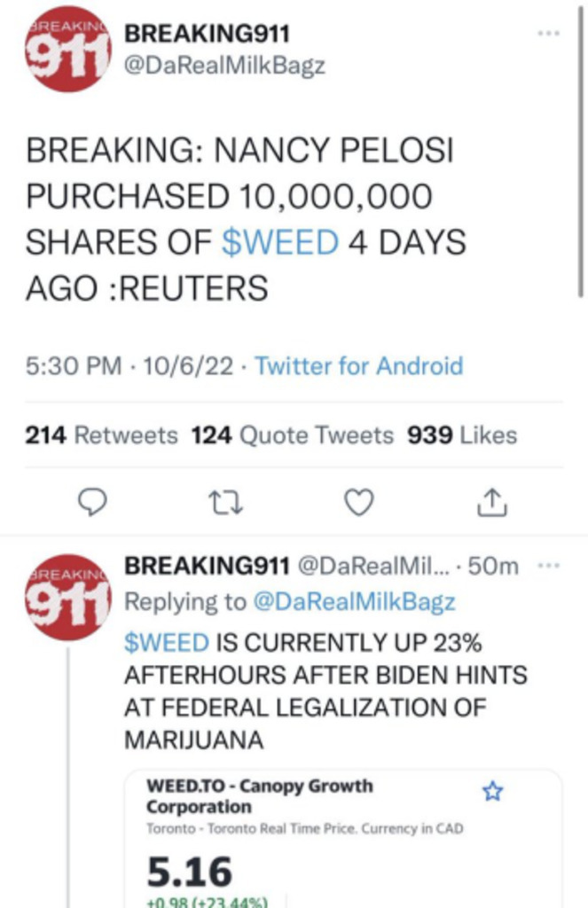The width and height of the screenshot is (588, 908).
Task: Tap the share upload icon
Action: tap(492, 503)
